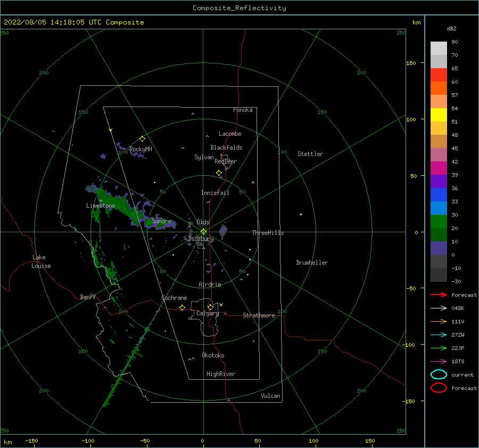Click the asterisk marker near Stettler range ring
The image size is (479, 448).
click(253, 183)
